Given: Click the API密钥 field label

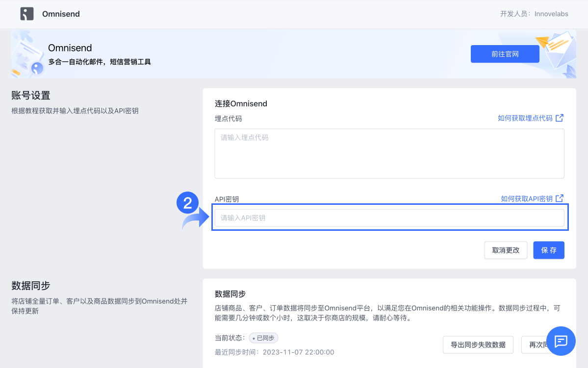Looking at the screenshot, I should coord(227,199).
